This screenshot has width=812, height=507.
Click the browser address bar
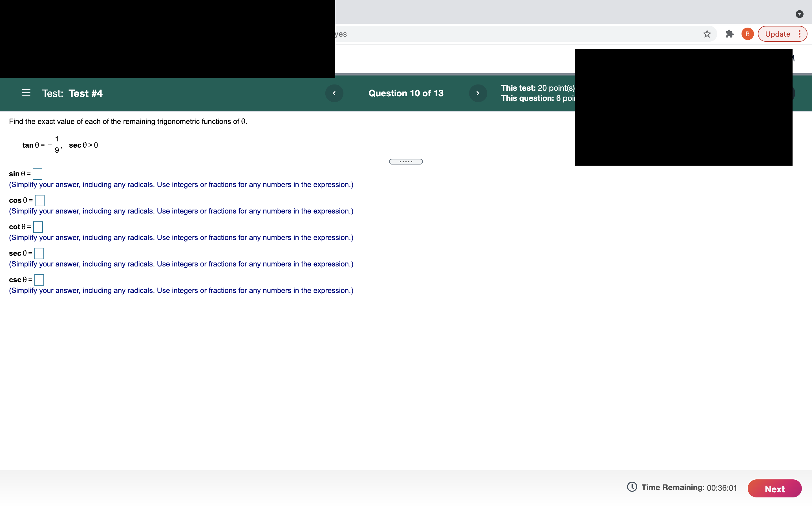pos(503,34)
